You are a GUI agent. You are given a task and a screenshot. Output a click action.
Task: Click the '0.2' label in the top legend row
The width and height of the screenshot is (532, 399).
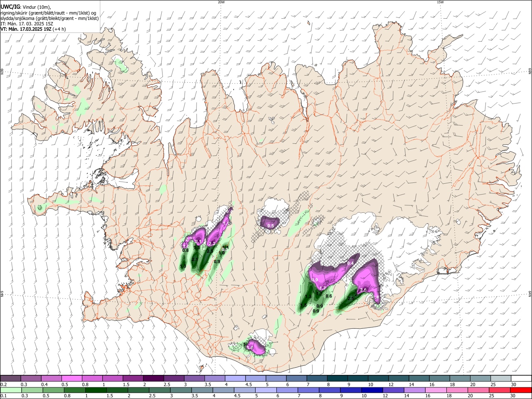(x=3, y=384)
